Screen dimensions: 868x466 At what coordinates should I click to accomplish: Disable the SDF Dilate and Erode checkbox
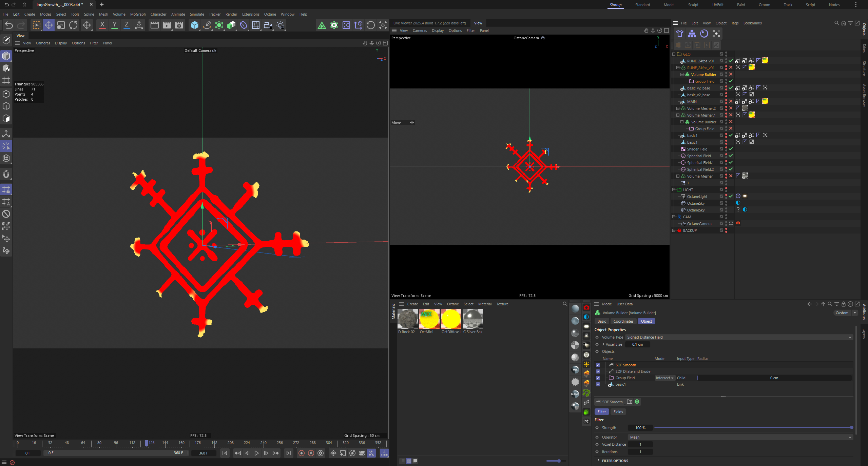coord(598,371)
